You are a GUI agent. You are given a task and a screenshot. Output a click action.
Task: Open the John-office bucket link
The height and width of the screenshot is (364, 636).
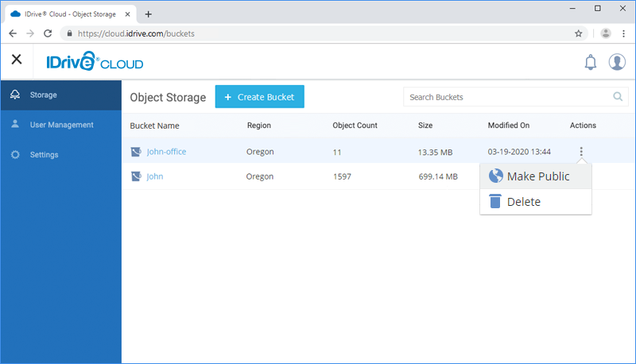click(x=166, y=151)
